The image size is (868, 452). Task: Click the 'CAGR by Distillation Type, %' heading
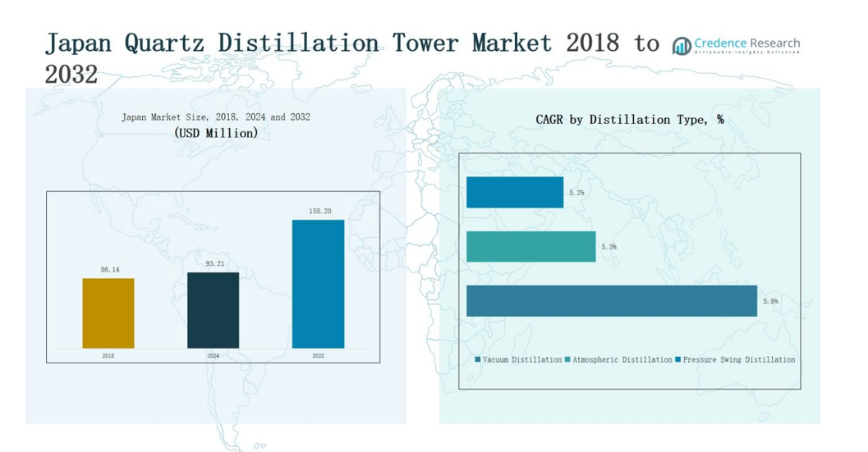click(629, 120)
